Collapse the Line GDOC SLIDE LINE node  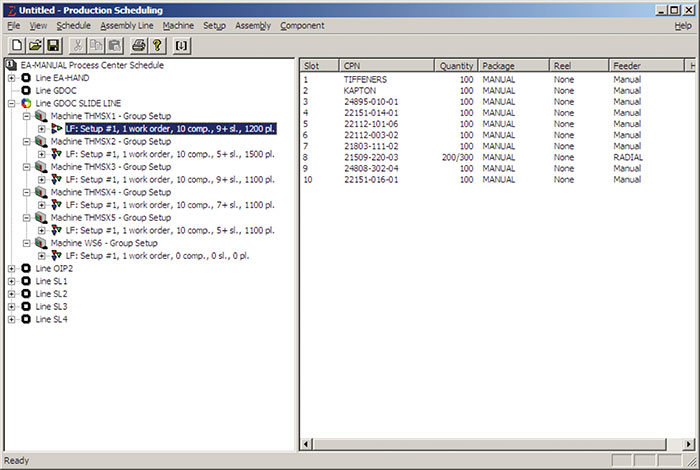click(11, 104)
